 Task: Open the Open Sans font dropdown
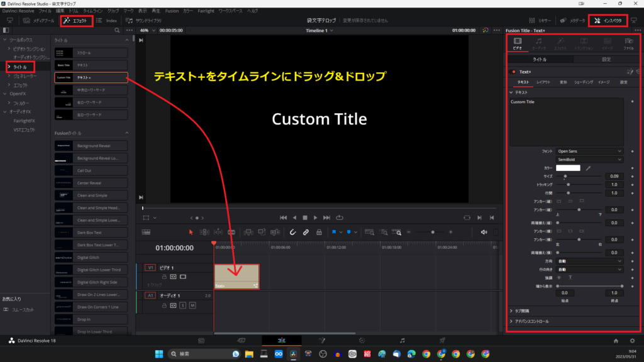[x=589, y=151]
